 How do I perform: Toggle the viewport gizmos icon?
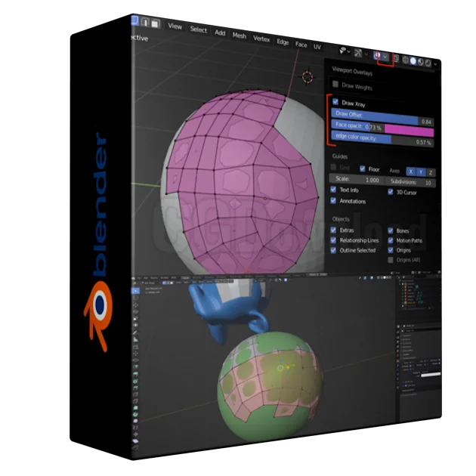(x=358, y=53)
